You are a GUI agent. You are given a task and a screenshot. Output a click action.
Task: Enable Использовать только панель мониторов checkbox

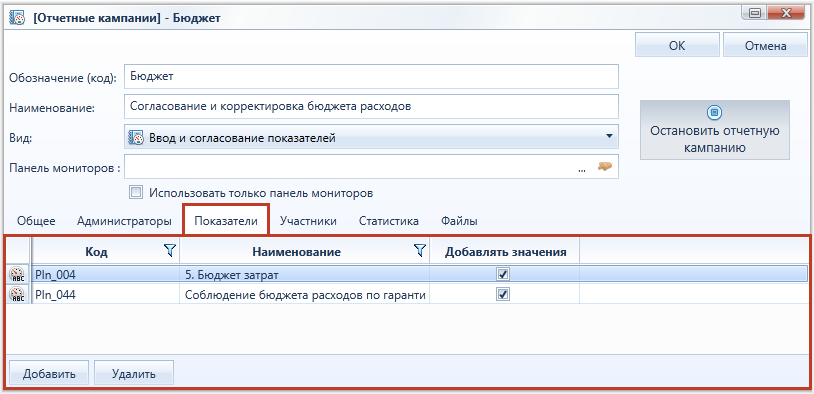pos(136,193)
